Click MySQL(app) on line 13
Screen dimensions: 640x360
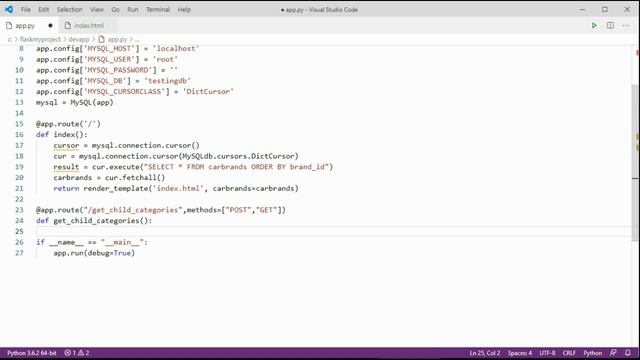92,102
